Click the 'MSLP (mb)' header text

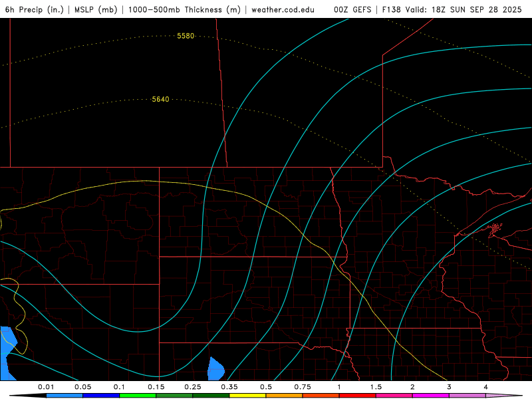click(96, 9)
